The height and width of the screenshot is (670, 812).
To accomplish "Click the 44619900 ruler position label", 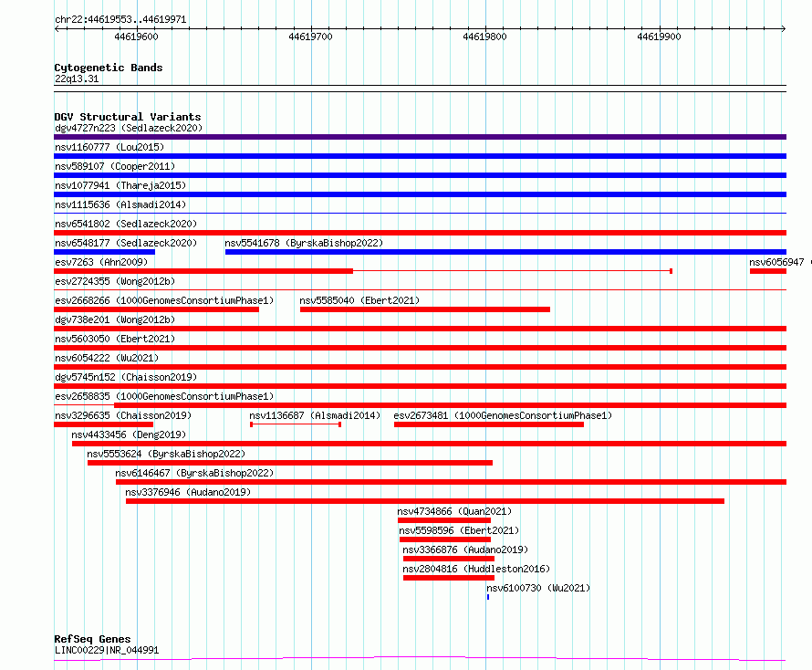I will (660, 37).
